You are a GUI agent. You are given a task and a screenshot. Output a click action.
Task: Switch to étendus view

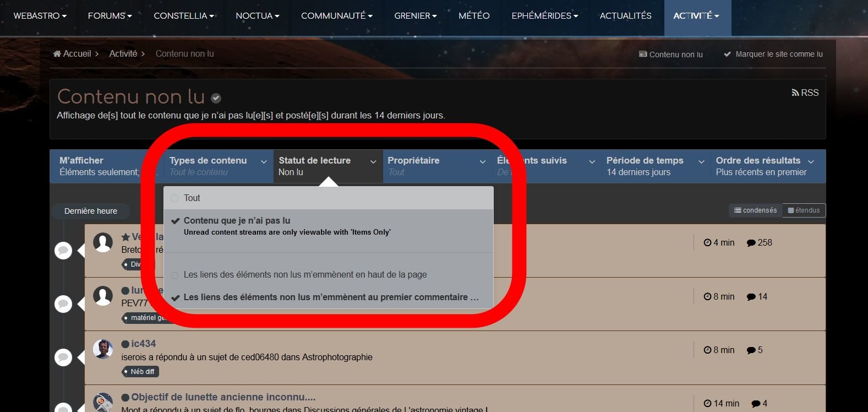click(x=804, y=210)
